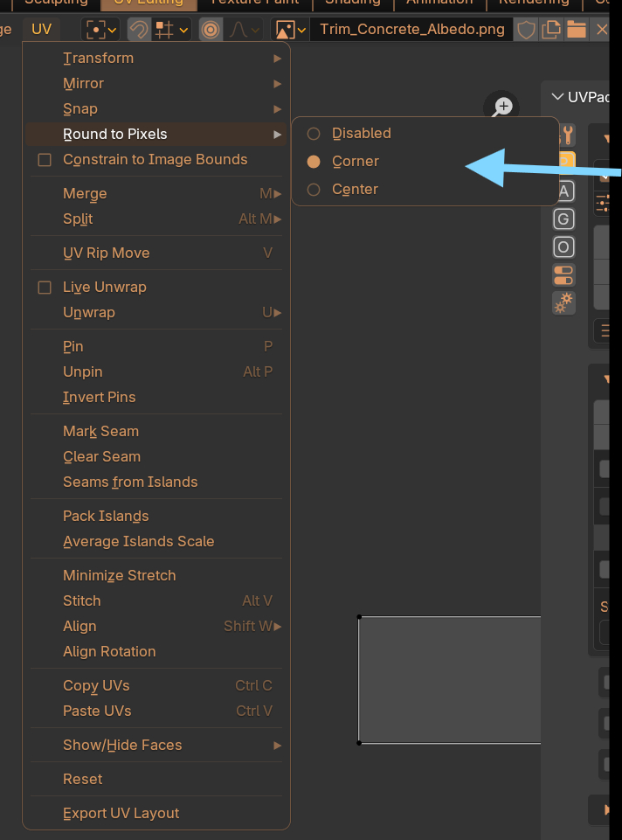Click Pack Islands in the UV menu
Viewport: 622px width, 840px height.
click(x=106, y=516)
